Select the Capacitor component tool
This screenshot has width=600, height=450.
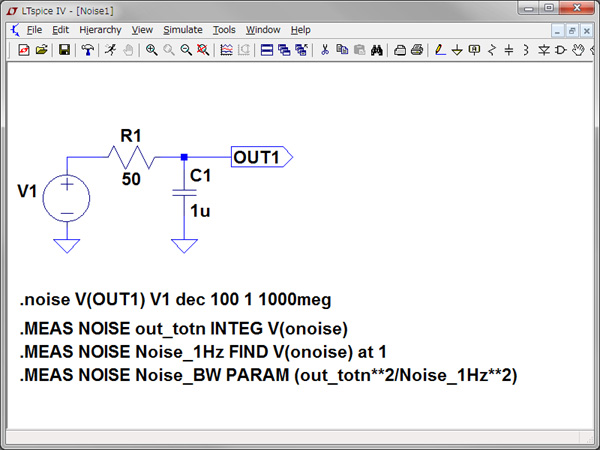click(x=509, y=50)
